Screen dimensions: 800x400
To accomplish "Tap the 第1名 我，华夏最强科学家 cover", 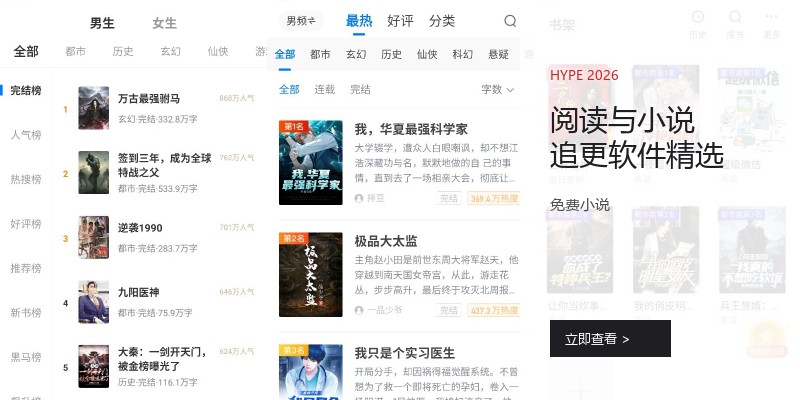I will 311,163.
